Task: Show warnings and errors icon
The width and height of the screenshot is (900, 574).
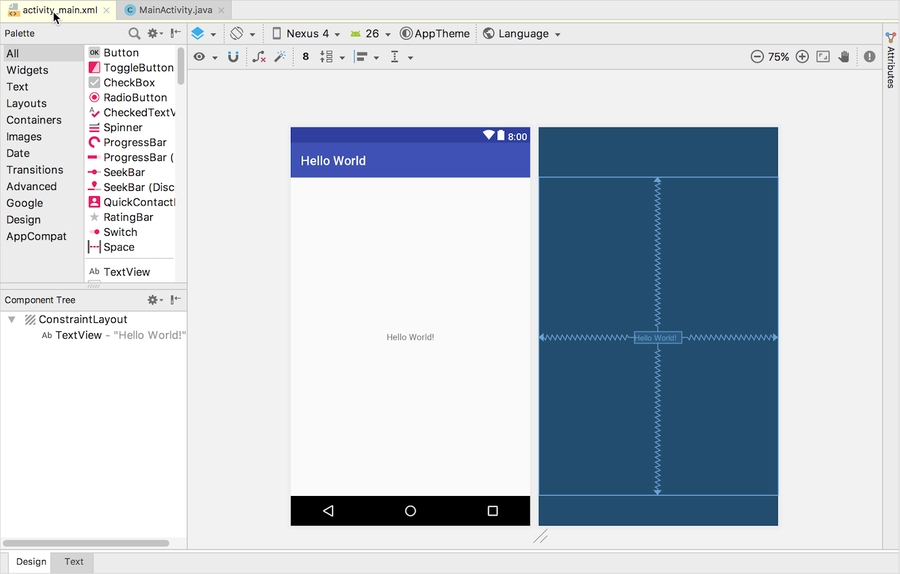Action: pyautogui.click(x=869, y=57)
